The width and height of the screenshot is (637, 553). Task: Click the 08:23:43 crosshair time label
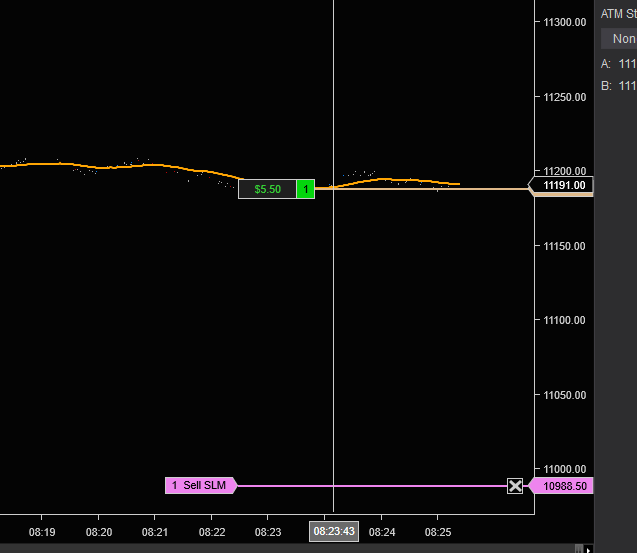[334, 531]
